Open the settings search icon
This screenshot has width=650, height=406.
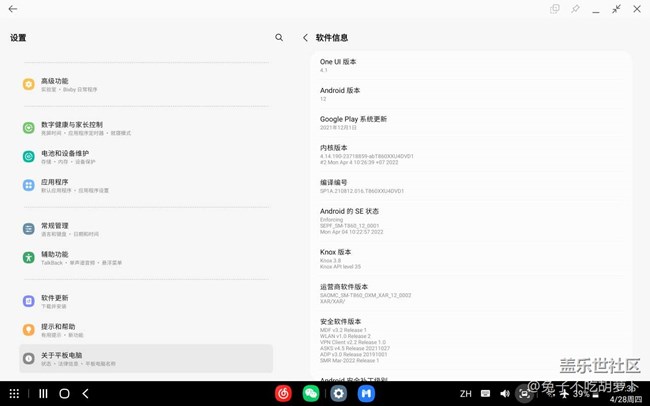(279, 38)
